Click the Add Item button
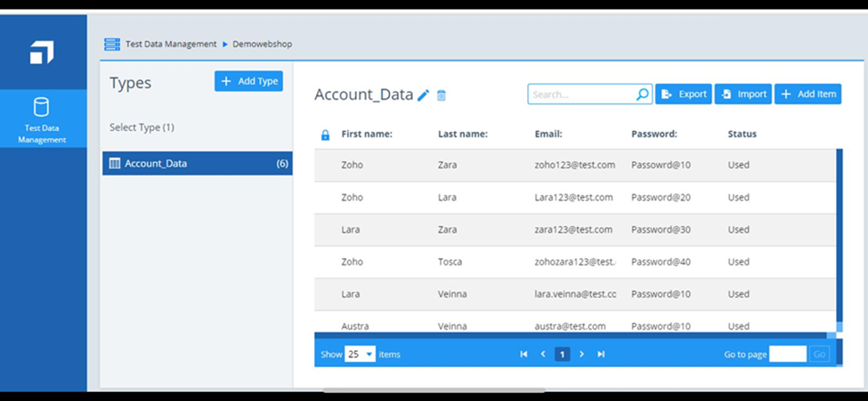The width and height of the screenshot is (868, 401). (x=808, y=94)
